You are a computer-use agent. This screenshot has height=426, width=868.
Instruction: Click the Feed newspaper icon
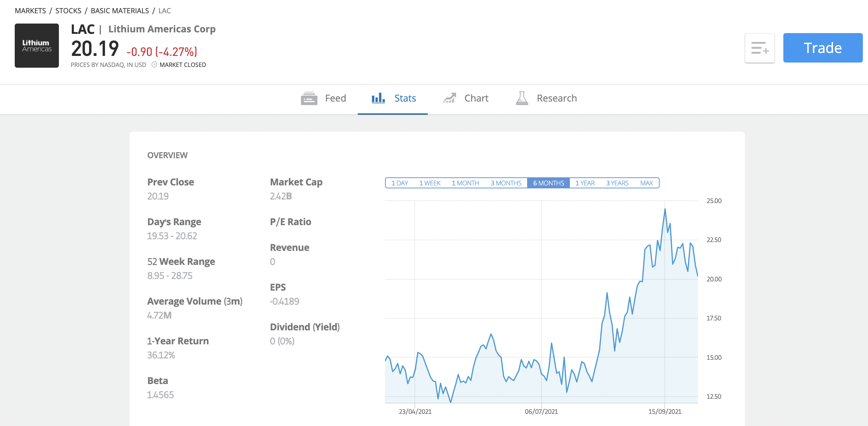coord(309,98)
